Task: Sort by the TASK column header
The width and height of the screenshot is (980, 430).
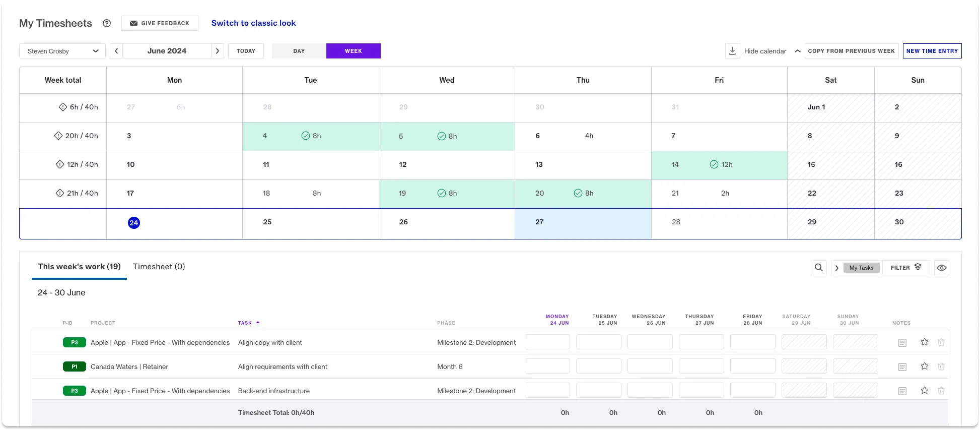Action: [249, 323]
